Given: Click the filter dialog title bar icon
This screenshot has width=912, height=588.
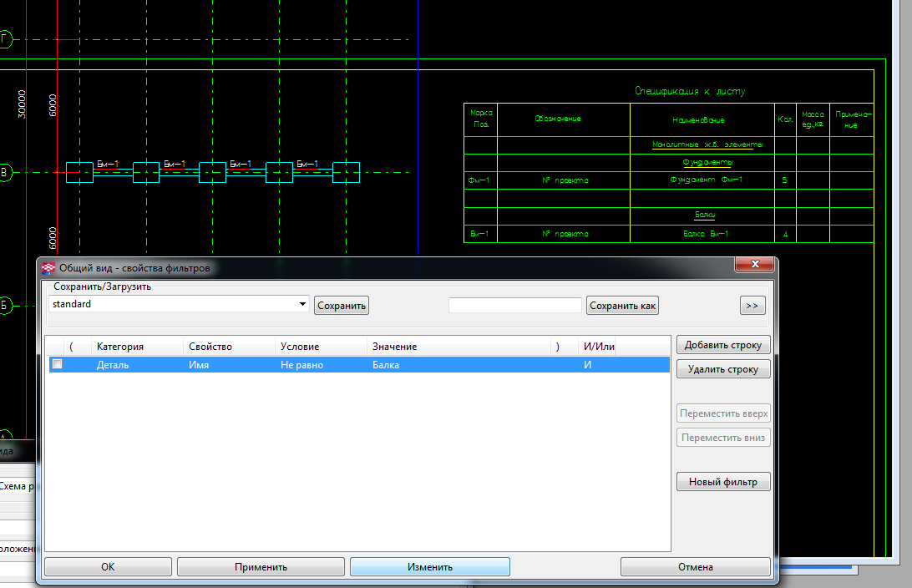Looking at the screenshot, I should click(x=48, y=268).
